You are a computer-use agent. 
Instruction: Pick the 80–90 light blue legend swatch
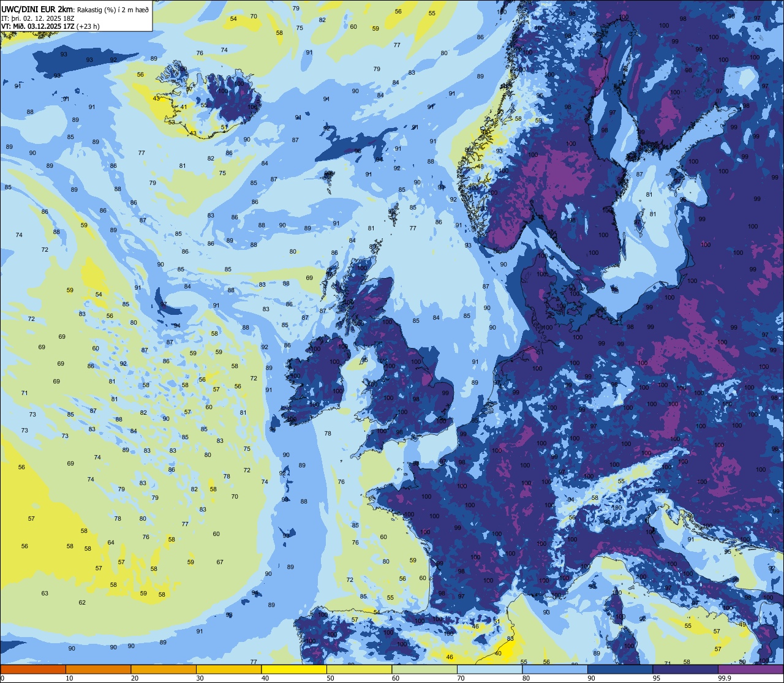(555, 670)
